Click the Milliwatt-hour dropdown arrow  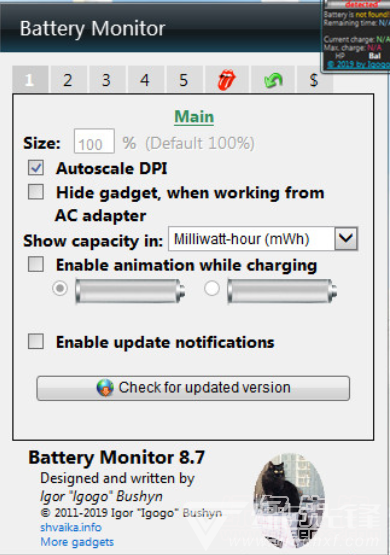click(x=346, y=239)
